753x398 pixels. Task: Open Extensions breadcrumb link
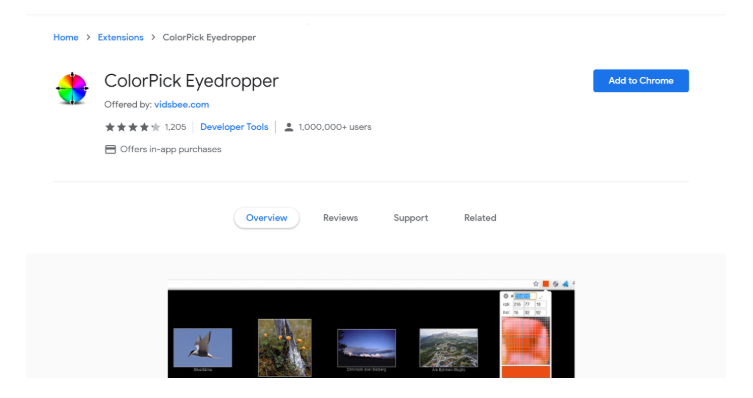coord(121,37)
